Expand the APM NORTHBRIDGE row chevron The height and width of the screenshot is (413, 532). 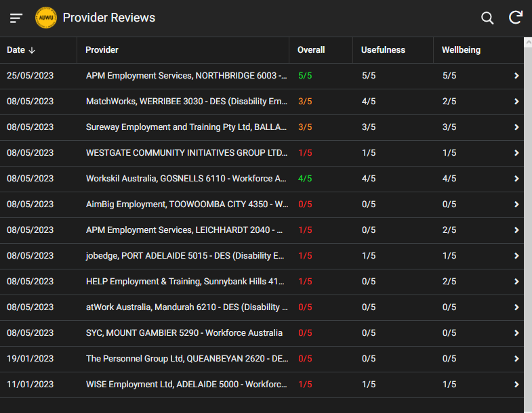(516, 76)
